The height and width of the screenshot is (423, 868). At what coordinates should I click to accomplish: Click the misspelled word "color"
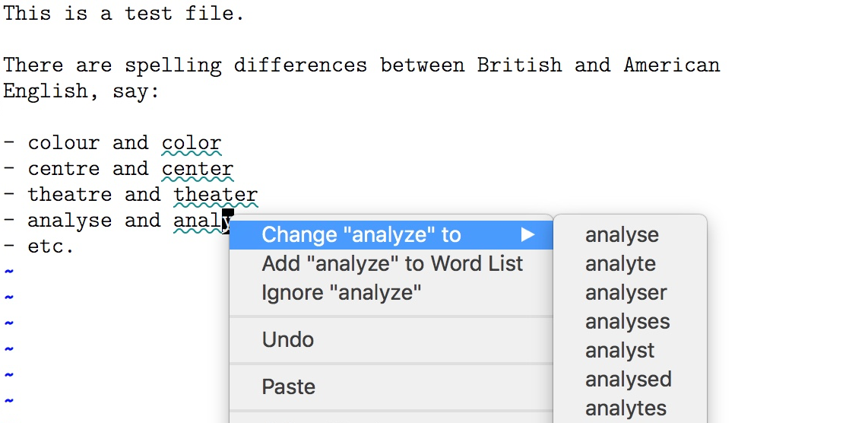(192, 143)
